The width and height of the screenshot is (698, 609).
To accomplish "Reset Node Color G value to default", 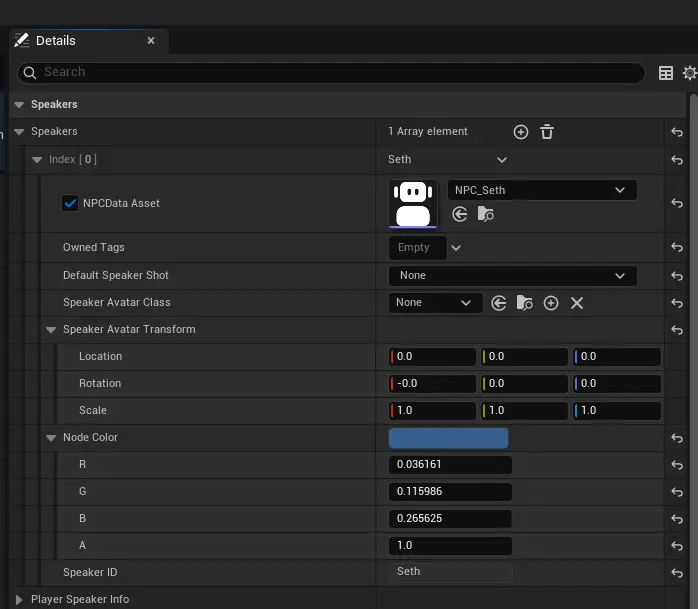I will pos(677,492).
